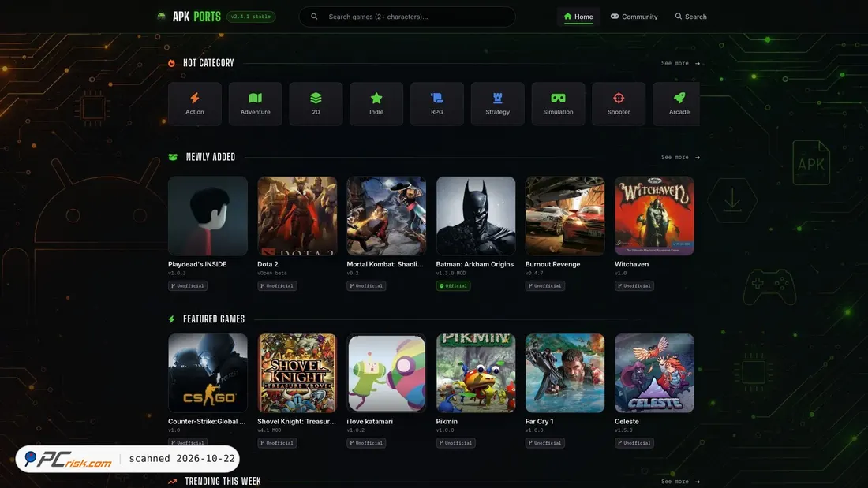
Task: Open the Far Cry 1 cover thumbnail
Action: 565,373
